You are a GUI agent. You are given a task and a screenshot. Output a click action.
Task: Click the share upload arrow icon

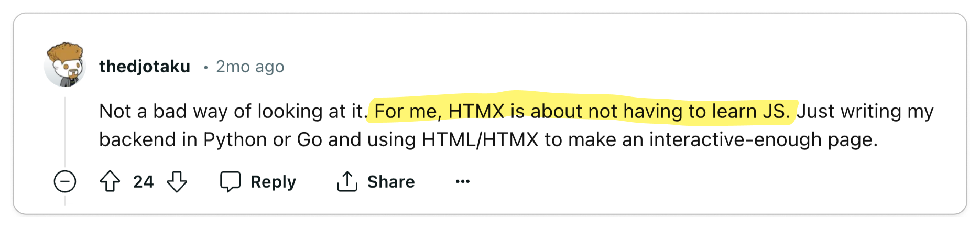[347, 182]
